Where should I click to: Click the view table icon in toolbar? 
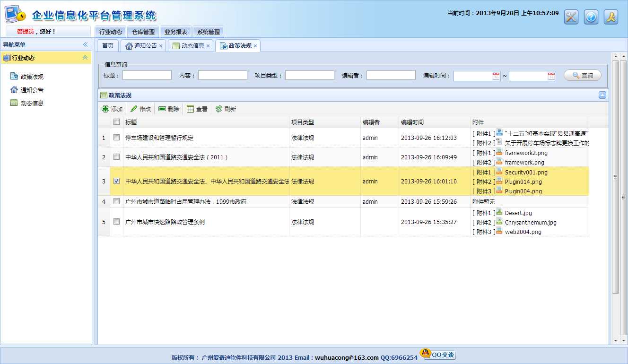point(191,109)
